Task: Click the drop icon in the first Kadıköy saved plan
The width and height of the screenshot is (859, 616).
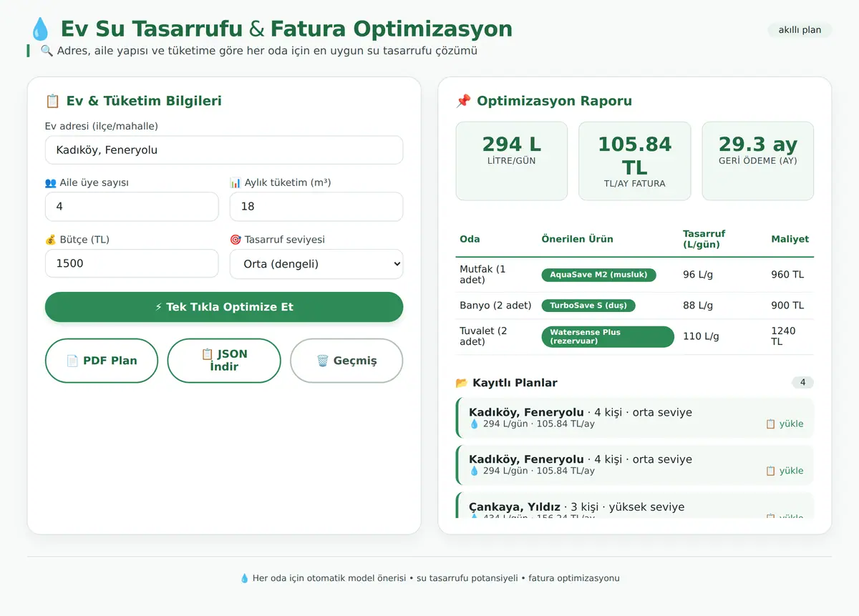Action: coord(474,424)
